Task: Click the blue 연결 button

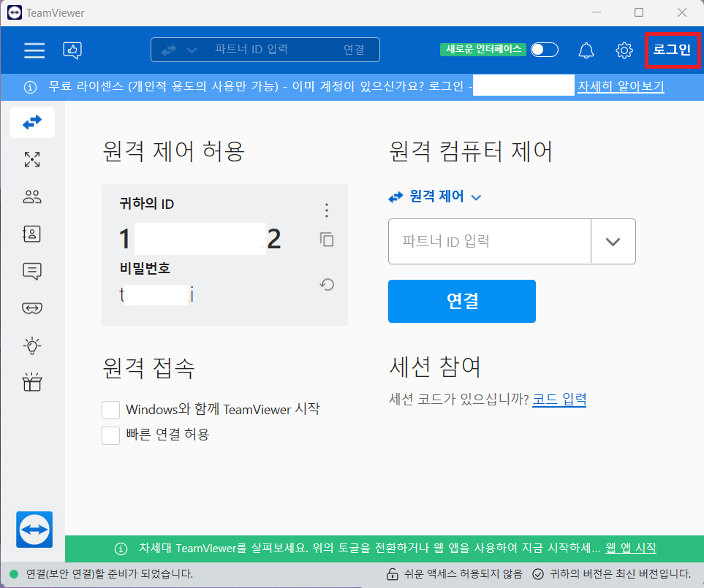Action: point(461,301)
